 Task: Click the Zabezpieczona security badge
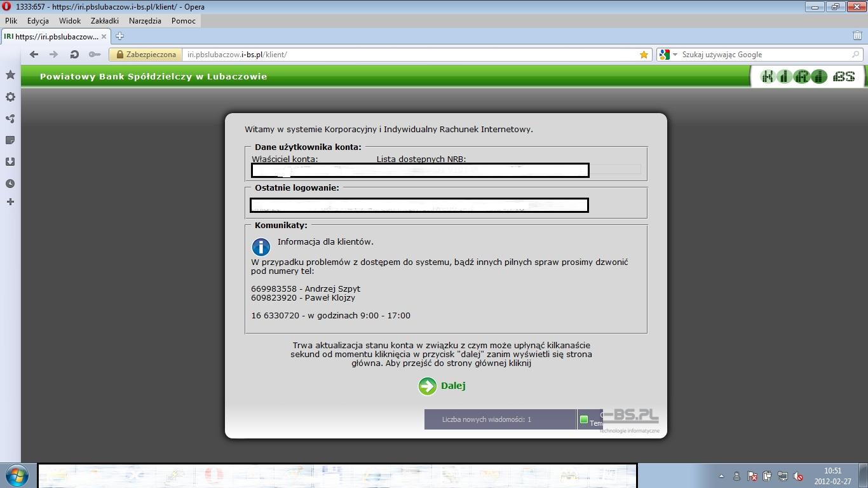(146, 55)
